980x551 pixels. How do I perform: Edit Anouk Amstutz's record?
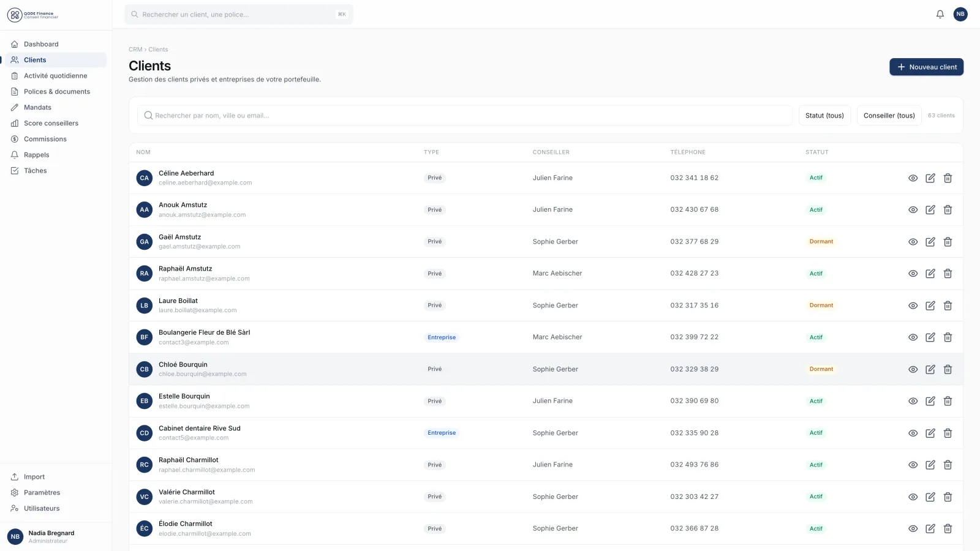[x=930, y=210]
